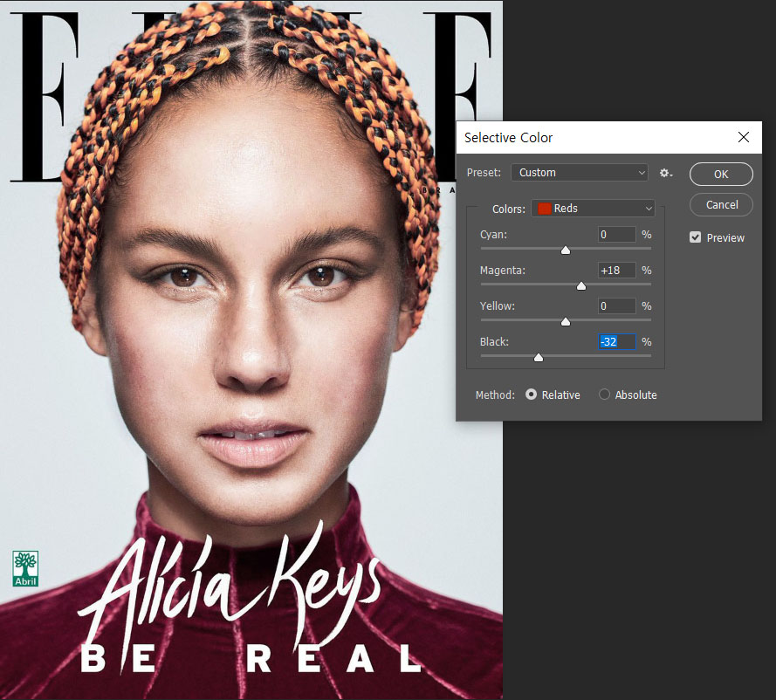Click the Black slider handle

click(539, 357)
